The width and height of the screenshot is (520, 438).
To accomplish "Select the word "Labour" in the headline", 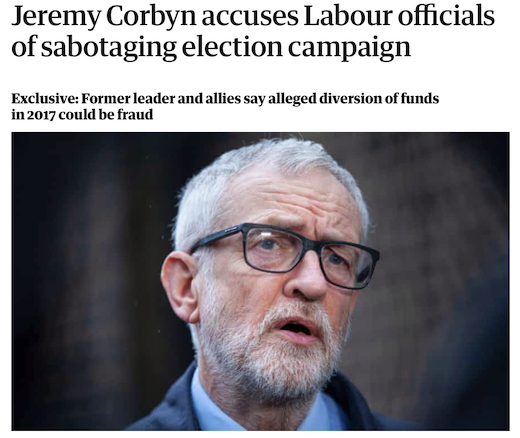I will tap(348, 16).
